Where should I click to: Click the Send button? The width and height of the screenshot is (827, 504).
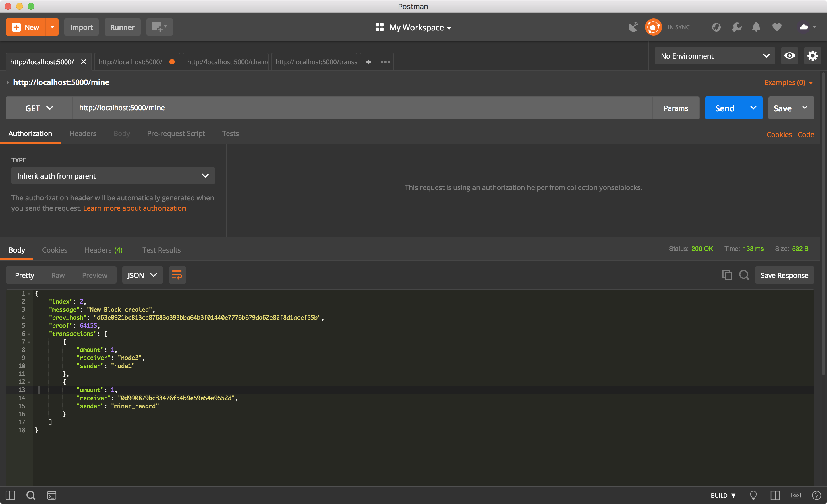tap(725, 108)
